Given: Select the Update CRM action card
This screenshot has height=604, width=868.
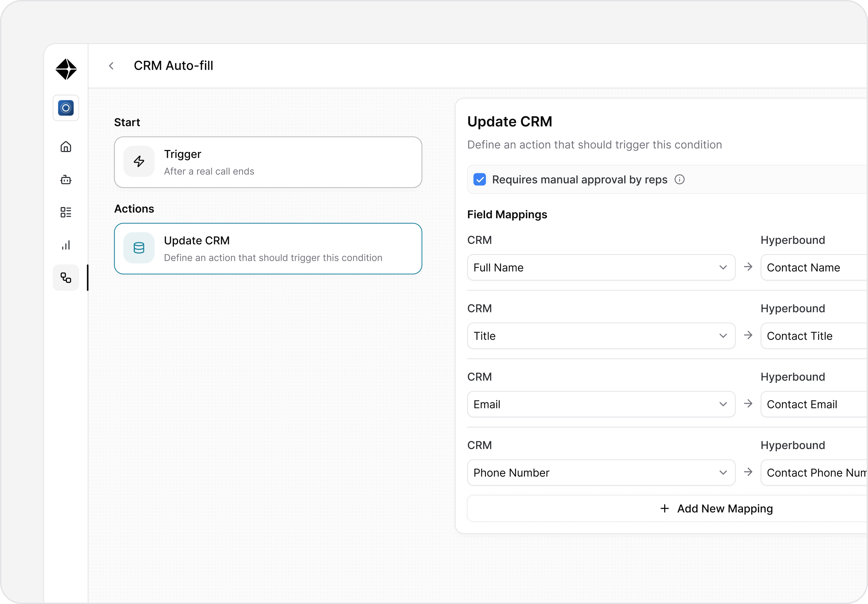Looking at the screenshot, I should point(268,249).
